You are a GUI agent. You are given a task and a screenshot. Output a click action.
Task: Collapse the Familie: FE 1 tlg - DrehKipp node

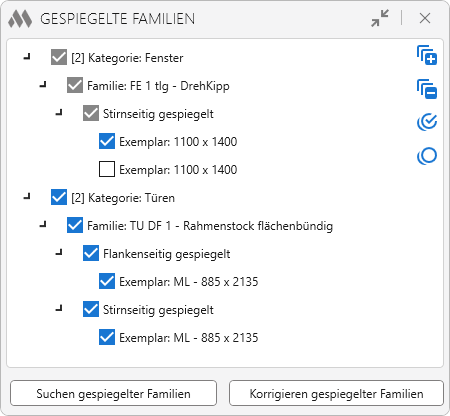tap(43, 85)
